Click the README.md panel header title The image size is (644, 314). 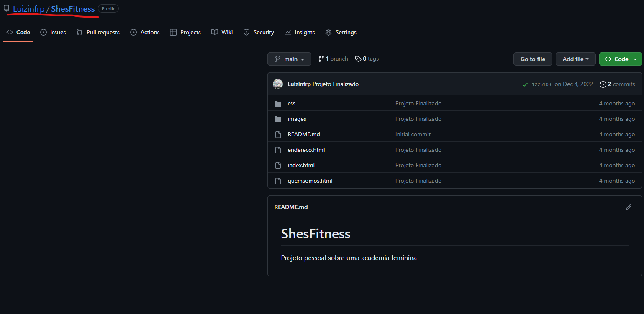click(291, 207)
